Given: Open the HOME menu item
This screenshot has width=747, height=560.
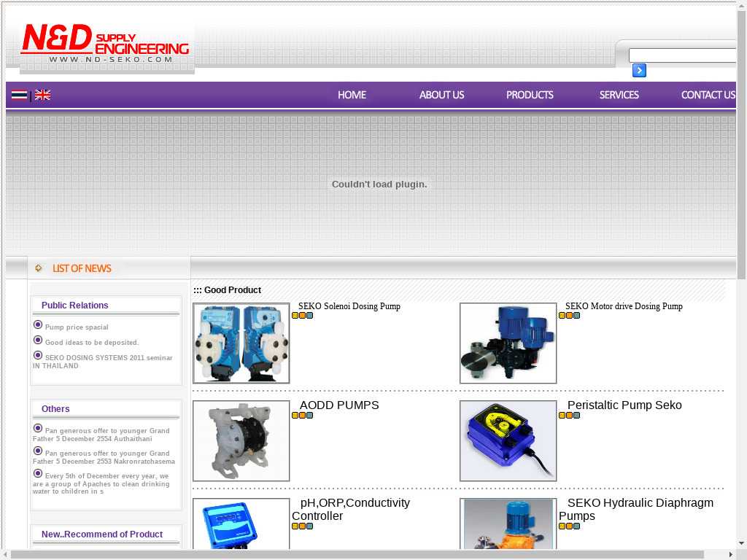Looking at the screenshot, I should click(x=352, y=95).
